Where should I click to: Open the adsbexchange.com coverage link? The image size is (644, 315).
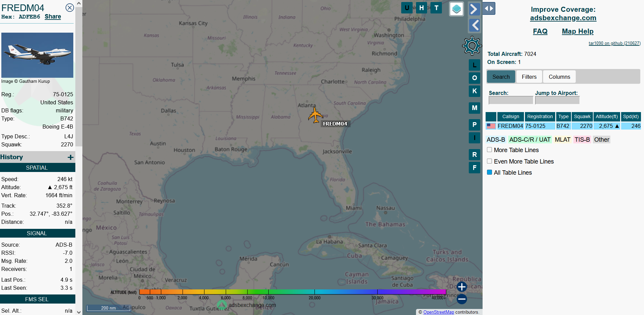563,18
